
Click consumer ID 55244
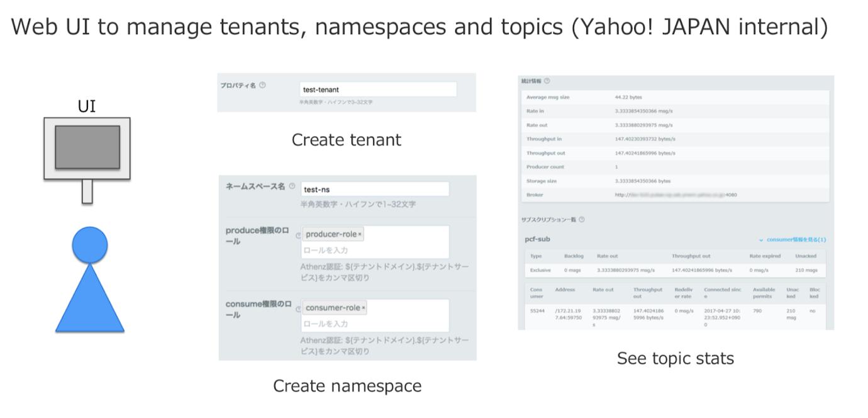click(x=538, y=310)
